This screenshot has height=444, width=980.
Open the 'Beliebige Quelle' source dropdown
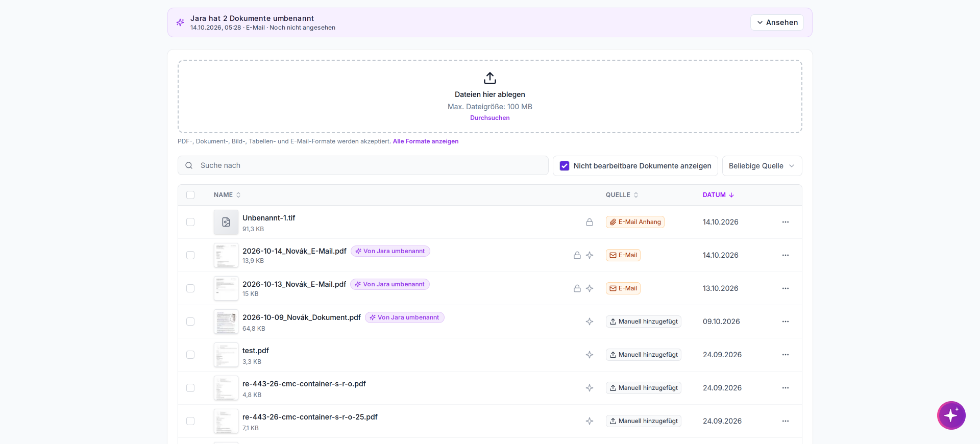click(x=762, y=166)
